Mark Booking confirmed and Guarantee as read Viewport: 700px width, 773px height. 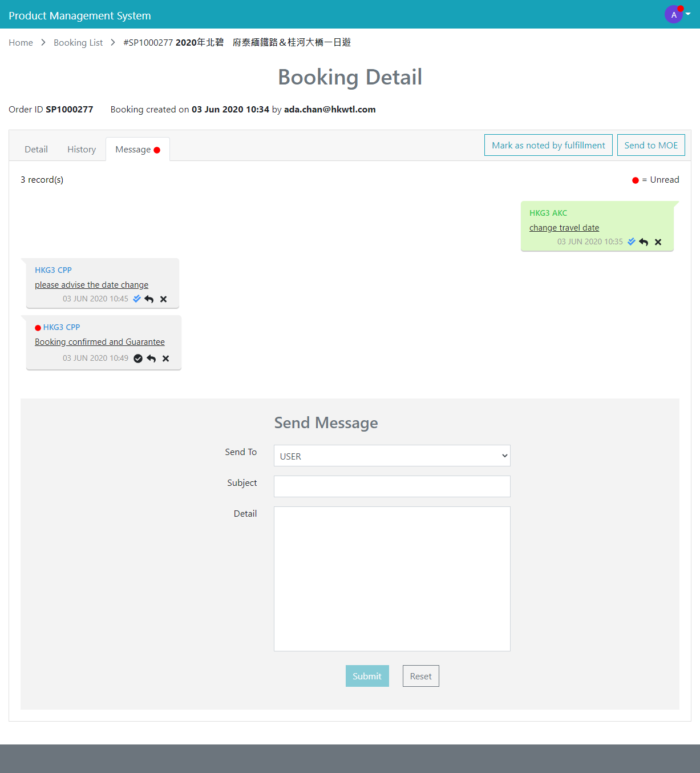coord(138,358)
